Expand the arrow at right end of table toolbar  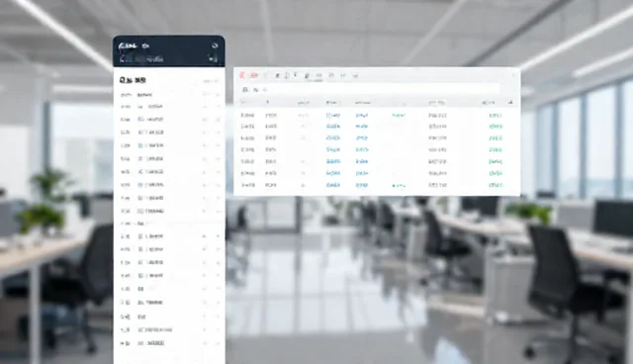tap(513, 75)
